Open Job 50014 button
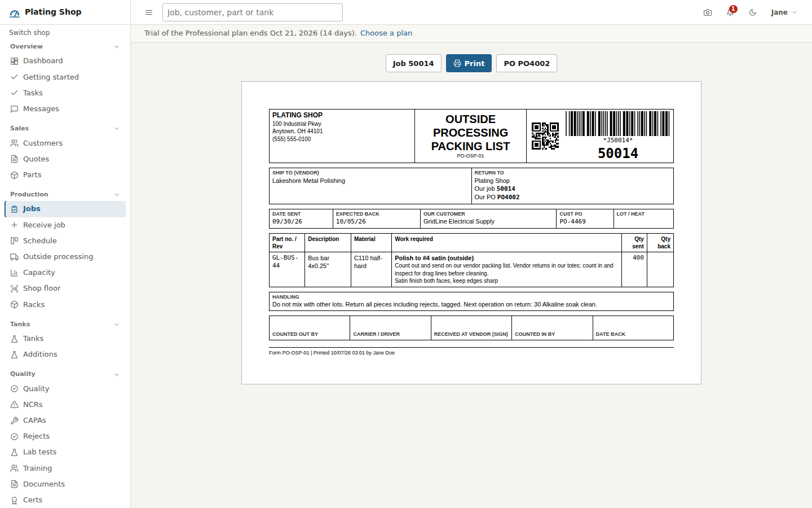This screenshot has height=508, width=812. click(x=413, y=63)
